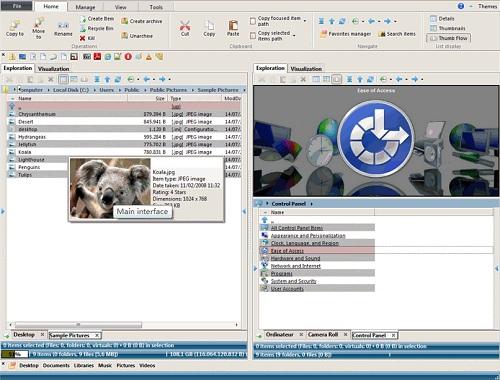Click the parent folder arrow in Control Panel list
The width and height of the screenshot is (500, 380).
click(x=265, y=220)
